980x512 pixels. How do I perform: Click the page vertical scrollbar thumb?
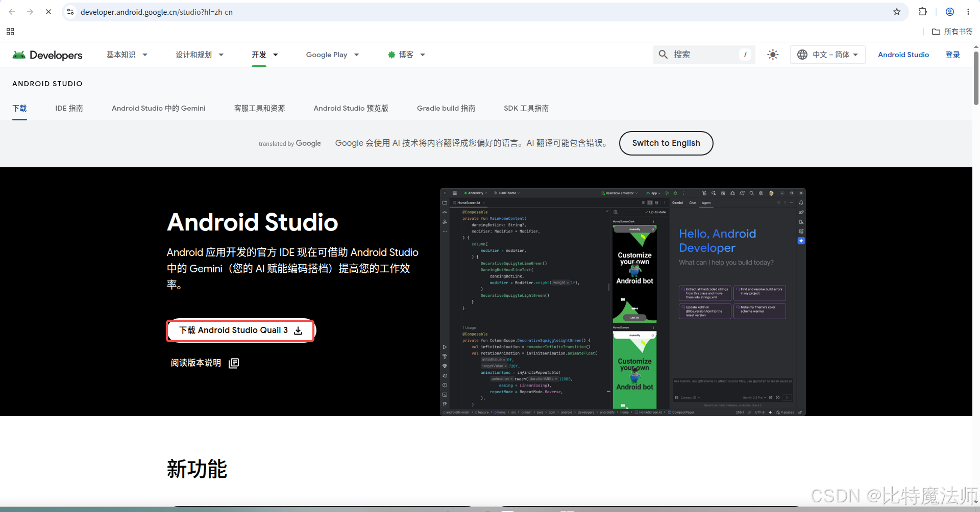click(976, 78)
